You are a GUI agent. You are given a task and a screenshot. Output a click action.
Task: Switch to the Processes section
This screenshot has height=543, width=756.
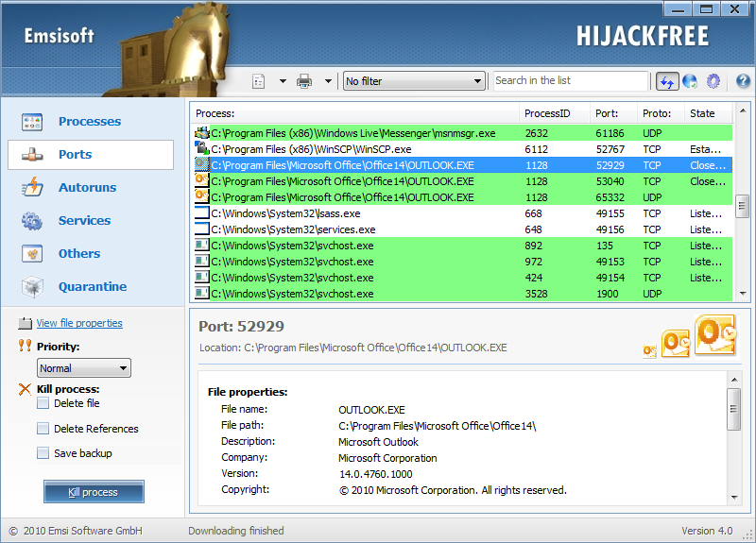[90, 121]
